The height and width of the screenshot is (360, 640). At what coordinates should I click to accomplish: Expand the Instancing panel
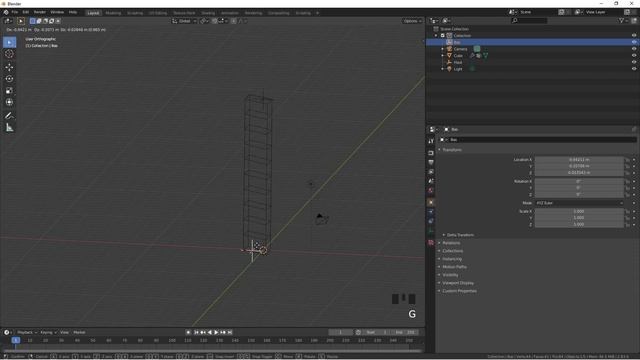tap(451, 259)
